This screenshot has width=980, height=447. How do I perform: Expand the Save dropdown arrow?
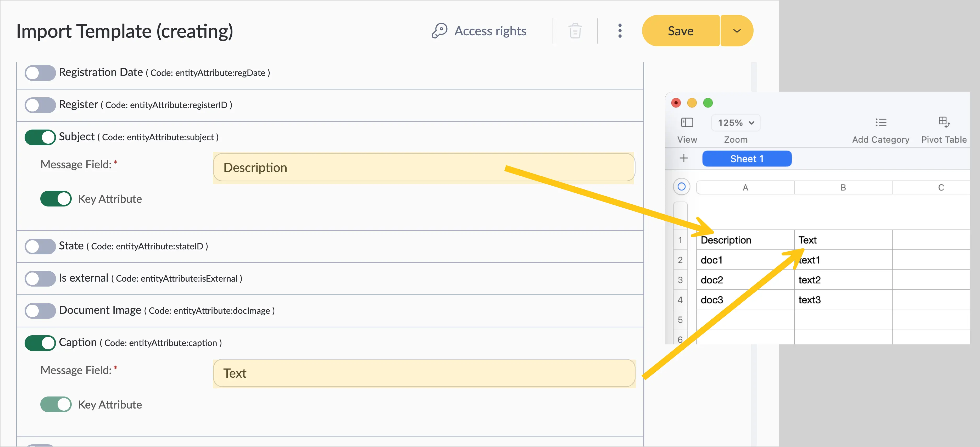737,31
